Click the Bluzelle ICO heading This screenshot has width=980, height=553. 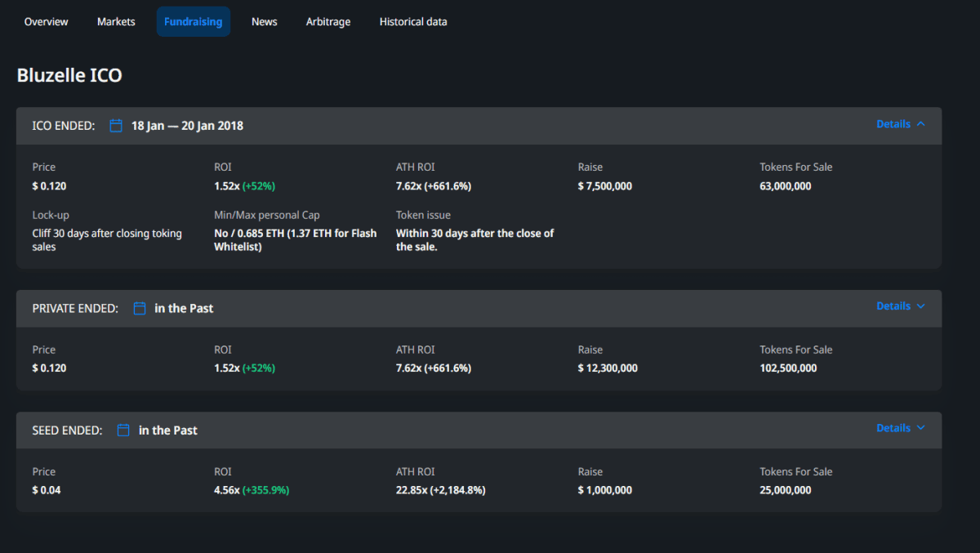coord(69,75)
